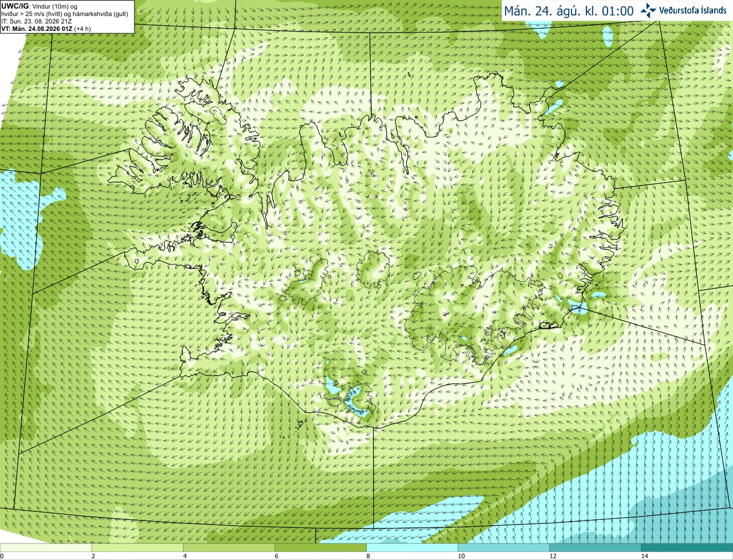The height and width of the screenshot is (560, 733).
Task: Click the legend scale label 14
Action: [644, 556]
